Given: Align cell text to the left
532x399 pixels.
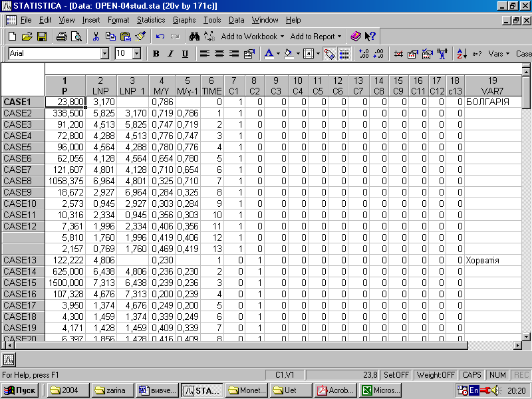Looking at the screenshot, I should (205, 54).
